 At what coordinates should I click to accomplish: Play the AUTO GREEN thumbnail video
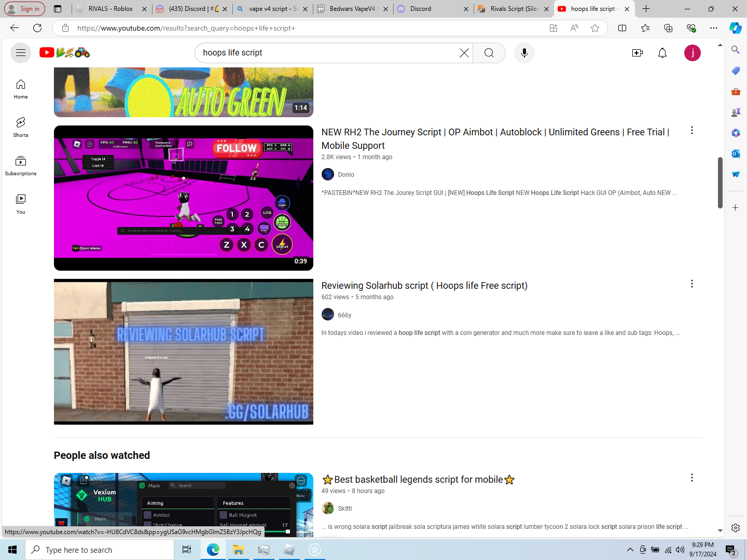point(184,92)
